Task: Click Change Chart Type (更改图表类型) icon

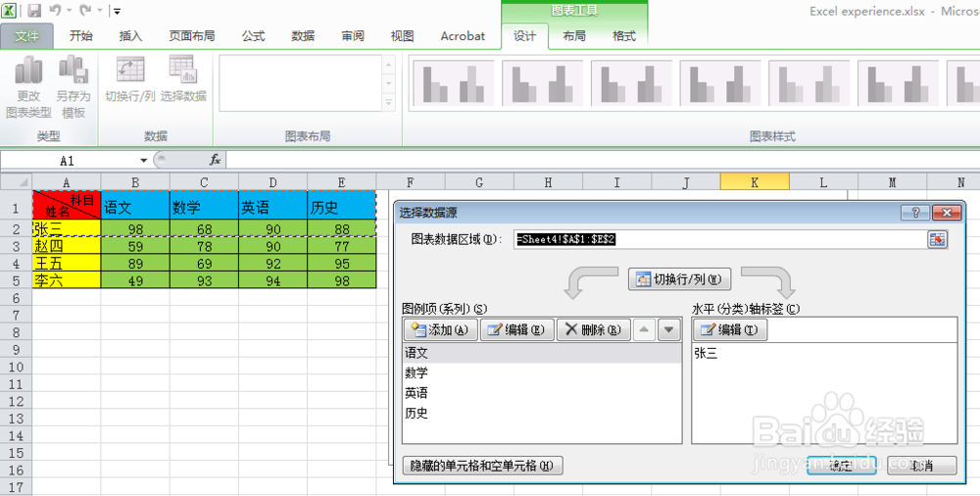Action: point(28,87)
